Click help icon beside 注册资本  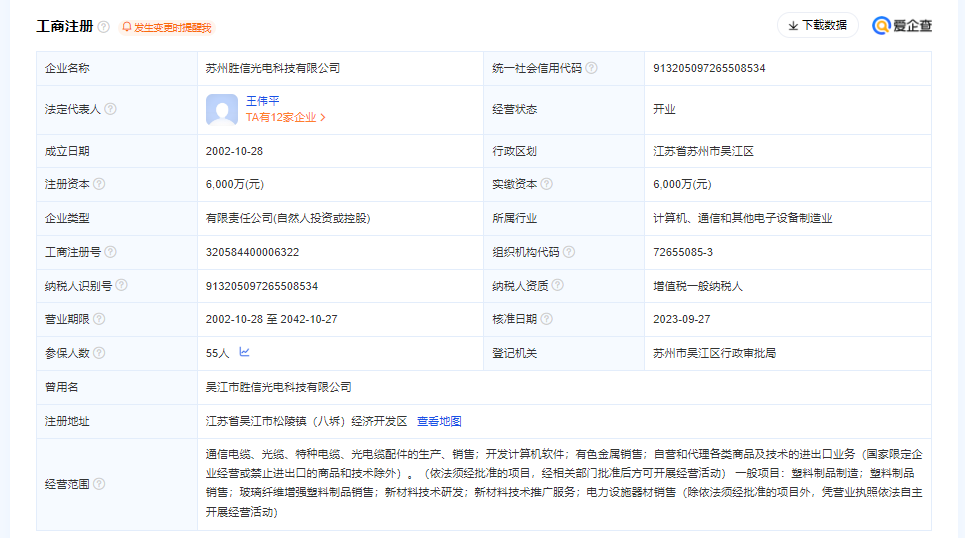[99, 184]
